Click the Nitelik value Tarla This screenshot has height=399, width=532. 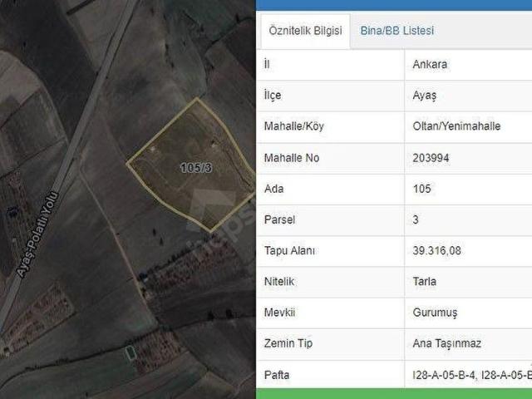[x=425, y=282]
